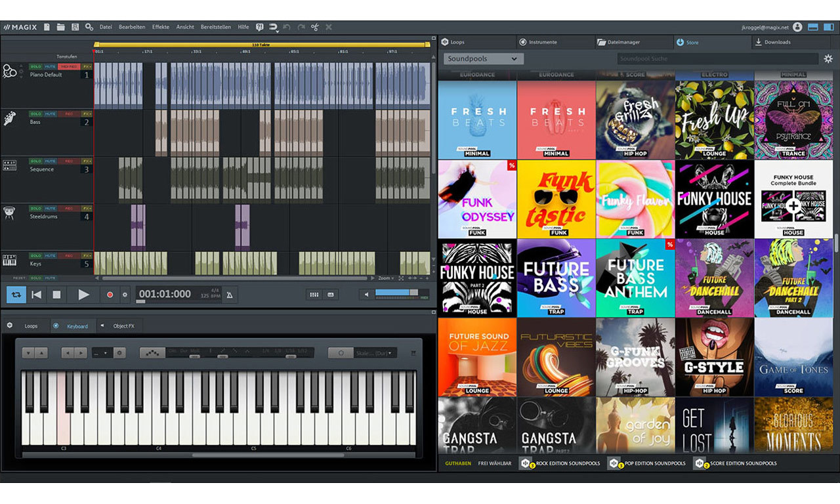The width and height of the screenshot is (840, 504).
Task: Open the Effekte menu
Action: [x=161, y=27]
